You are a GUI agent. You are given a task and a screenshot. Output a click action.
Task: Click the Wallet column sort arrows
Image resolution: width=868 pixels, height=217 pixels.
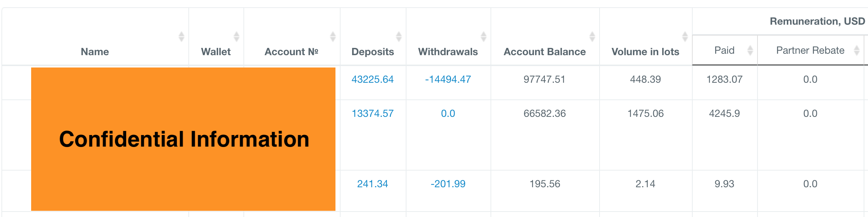tap(237, 37)
